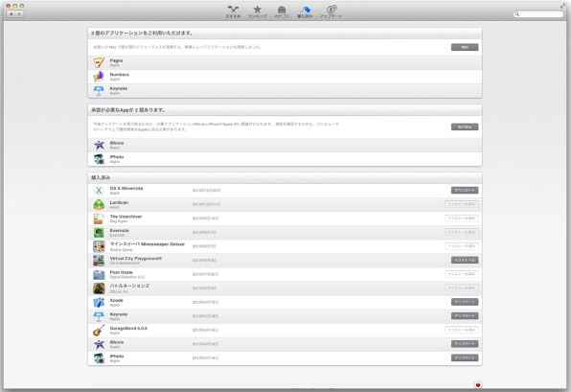Click the Pages app icon
571x392 pixels.
(x=99, y=62)
